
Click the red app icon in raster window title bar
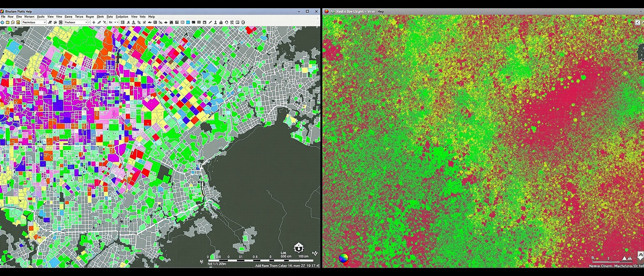click(x=327, y=11)
